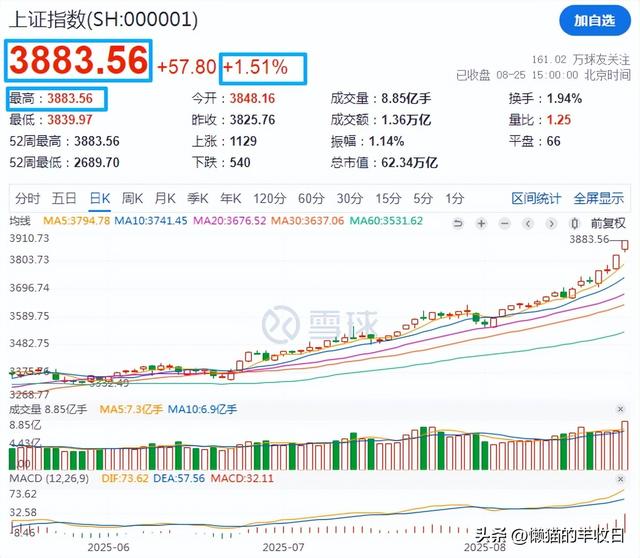The width and height of the screenshot is (640, 558).
Task: Select the 年K tab
Action: (x=231, y=199)
